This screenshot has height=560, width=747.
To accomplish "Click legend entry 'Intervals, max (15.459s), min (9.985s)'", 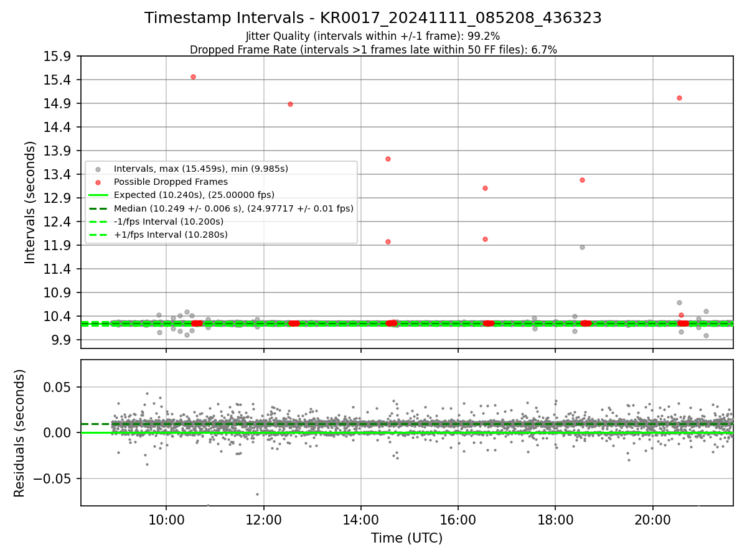I will coord(201,169).
